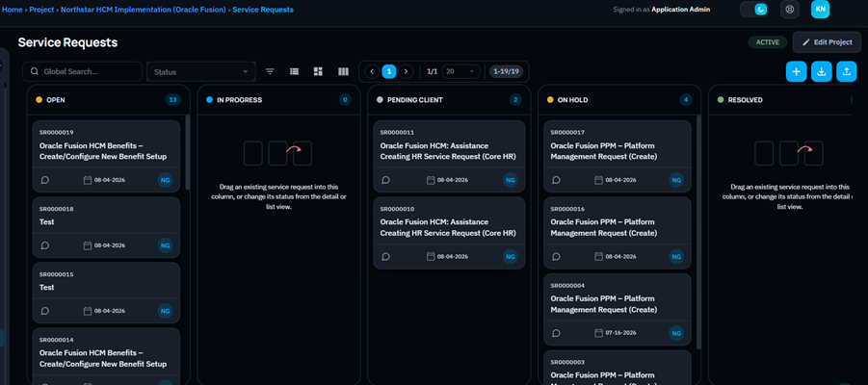Open comments on SR0000010 card
868x385 pixels.
point(386,256)
